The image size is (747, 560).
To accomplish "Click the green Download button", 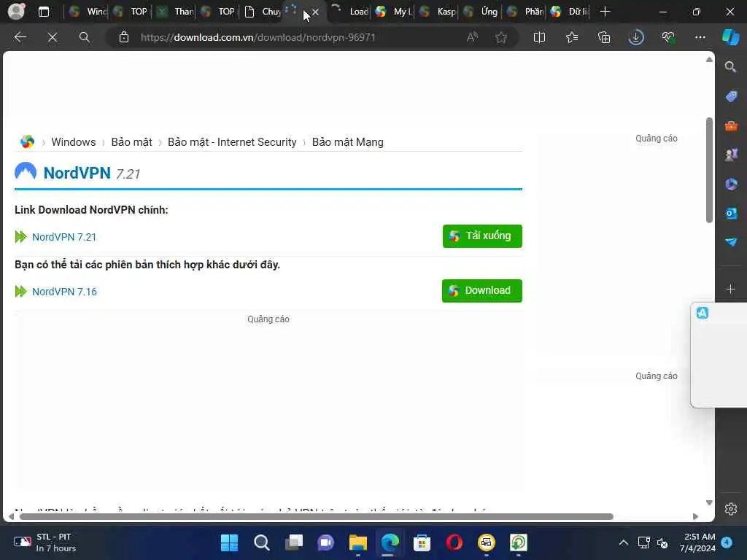I will pos(481,290).
